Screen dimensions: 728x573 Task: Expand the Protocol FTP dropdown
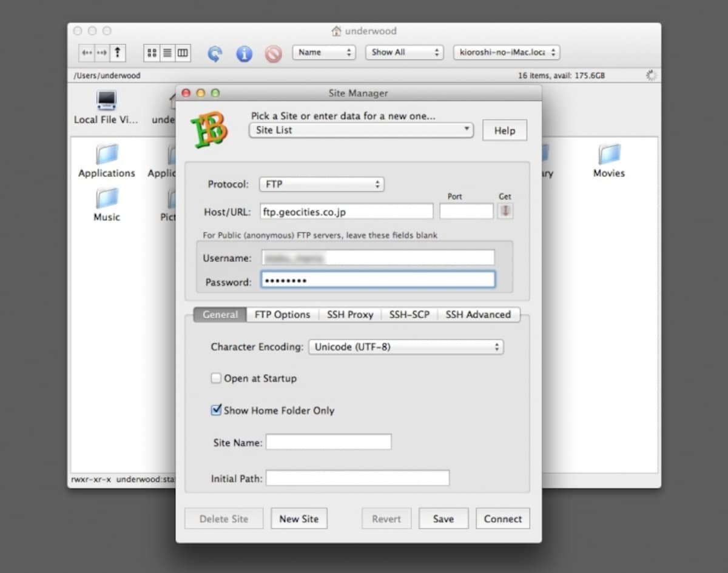322,184
